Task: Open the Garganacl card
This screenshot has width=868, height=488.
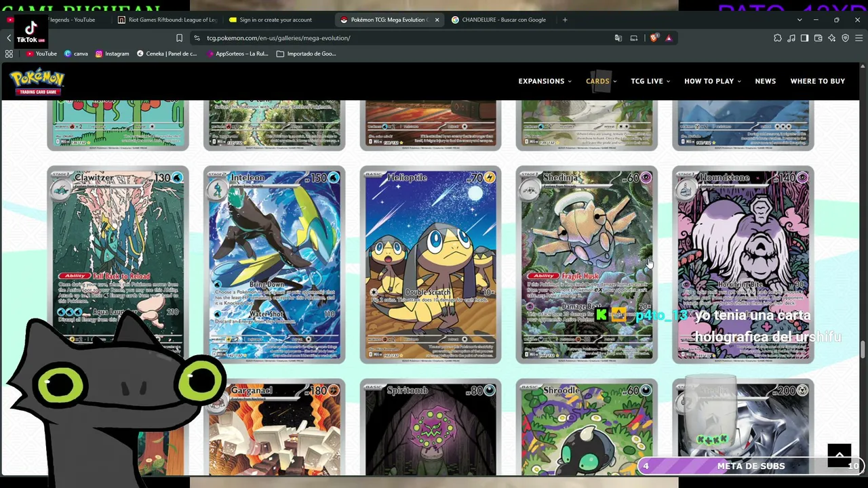Action: [274, 427]
